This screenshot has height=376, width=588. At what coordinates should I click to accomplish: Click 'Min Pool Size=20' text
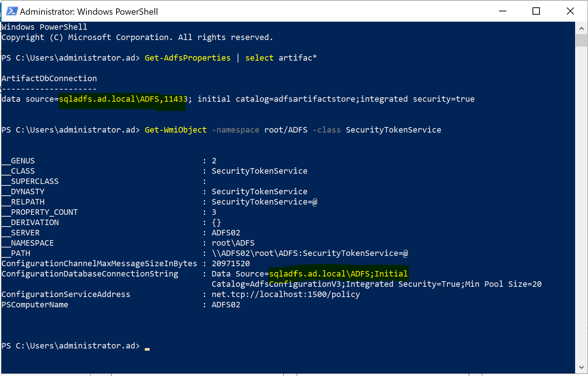click(x=503, y=284)
